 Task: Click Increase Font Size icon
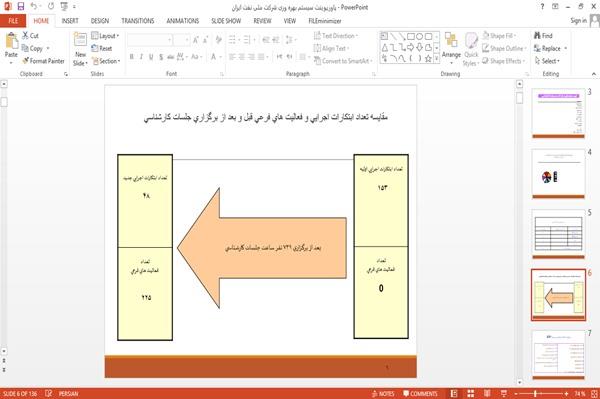pyautogui.click(x=196, y=39)
